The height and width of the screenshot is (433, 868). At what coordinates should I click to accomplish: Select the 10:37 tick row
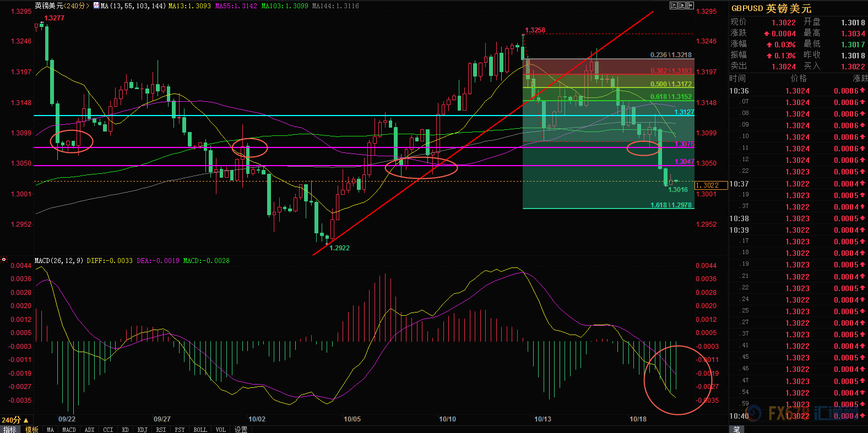pos(798,184)
